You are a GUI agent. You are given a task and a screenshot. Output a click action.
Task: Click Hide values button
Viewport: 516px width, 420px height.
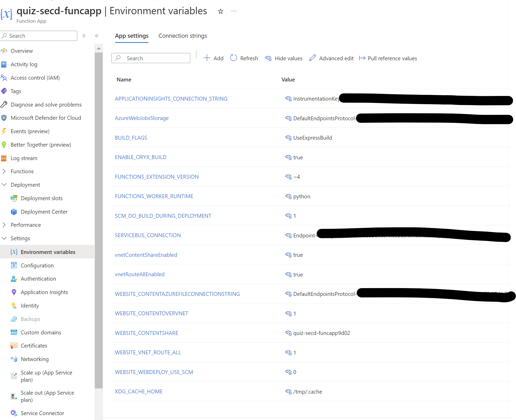pos(284,58)
